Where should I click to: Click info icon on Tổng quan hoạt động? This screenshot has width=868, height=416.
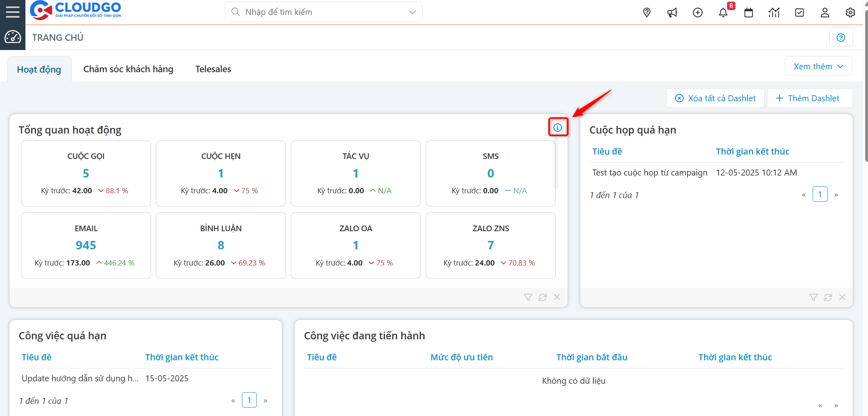click(x=558, y=128)
